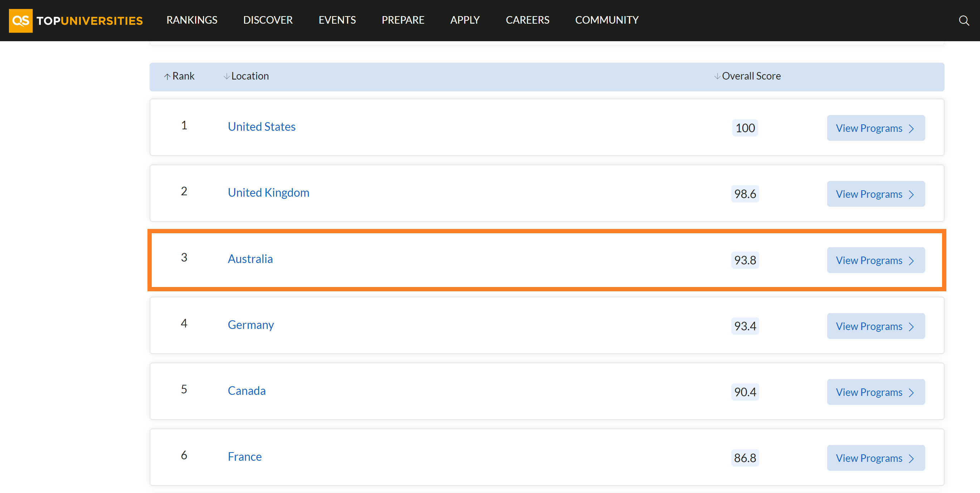Viewport: 980px width, 493px height.
Task: Open the Discover menu
Action: tap(268, 20)
